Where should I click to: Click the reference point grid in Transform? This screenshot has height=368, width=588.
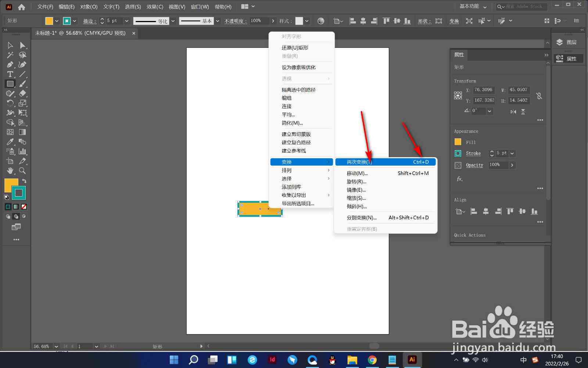pos(458,96)
